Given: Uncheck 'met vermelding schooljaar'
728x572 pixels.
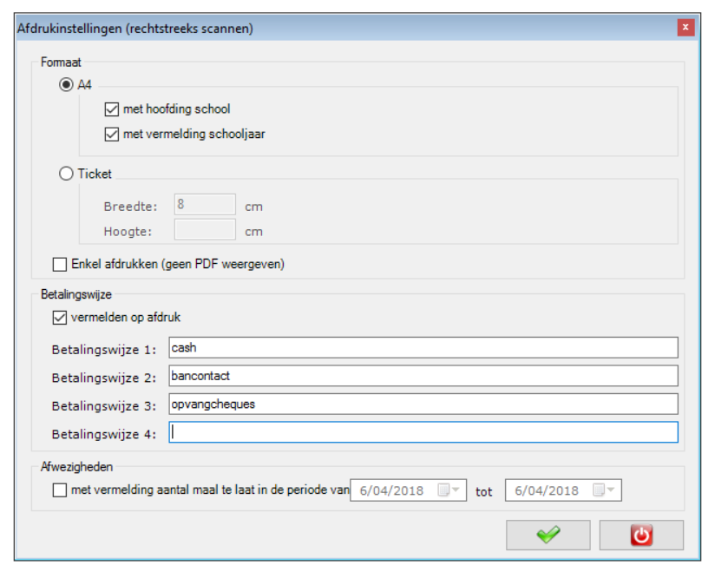Looking at the screenshot, I should point(111,135).
